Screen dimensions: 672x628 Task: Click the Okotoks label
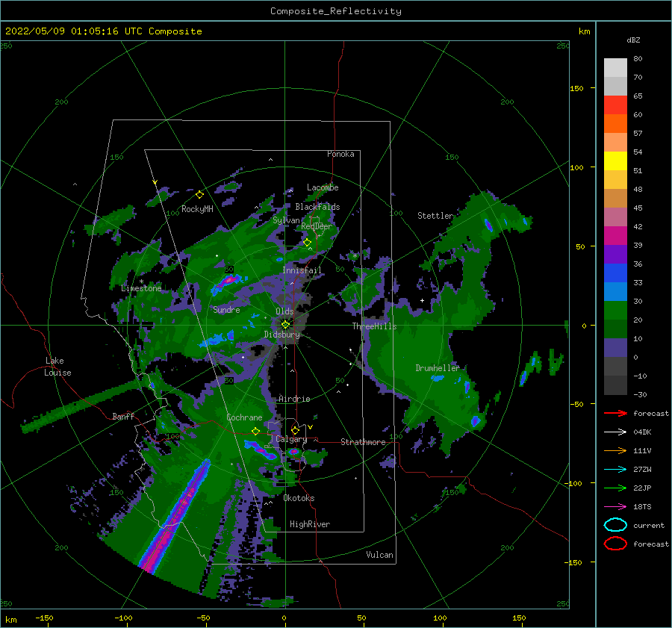[x=299, y=498]
